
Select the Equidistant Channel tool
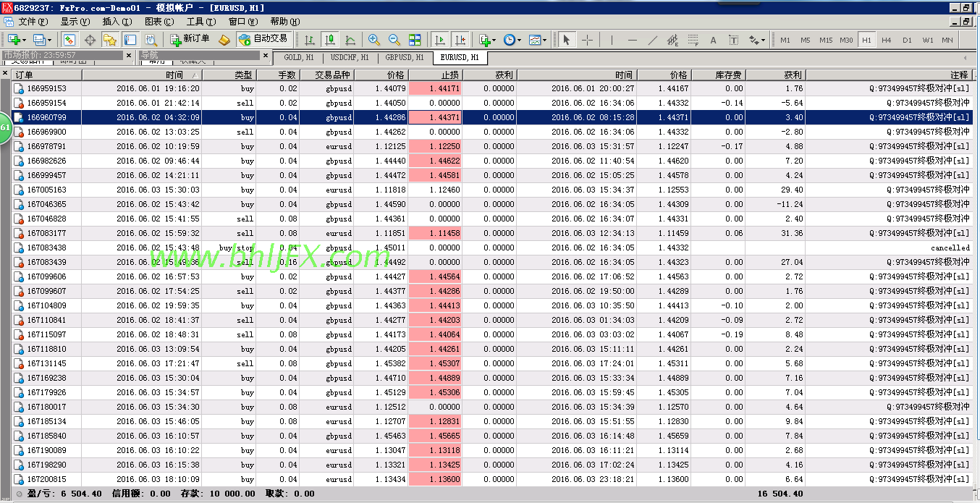tap(673, 40)
